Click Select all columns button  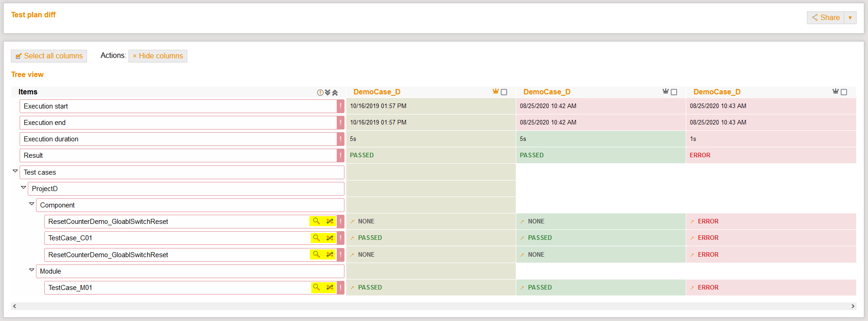point(49,56)
